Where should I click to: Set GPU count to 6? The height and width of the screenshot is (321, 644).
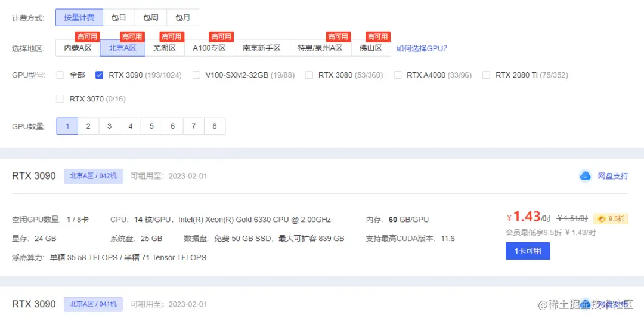click(172, 126)
